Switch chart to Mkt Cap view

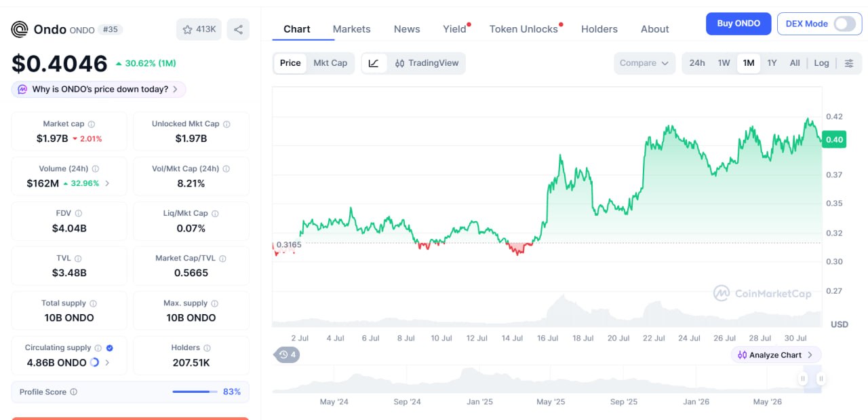330,63
